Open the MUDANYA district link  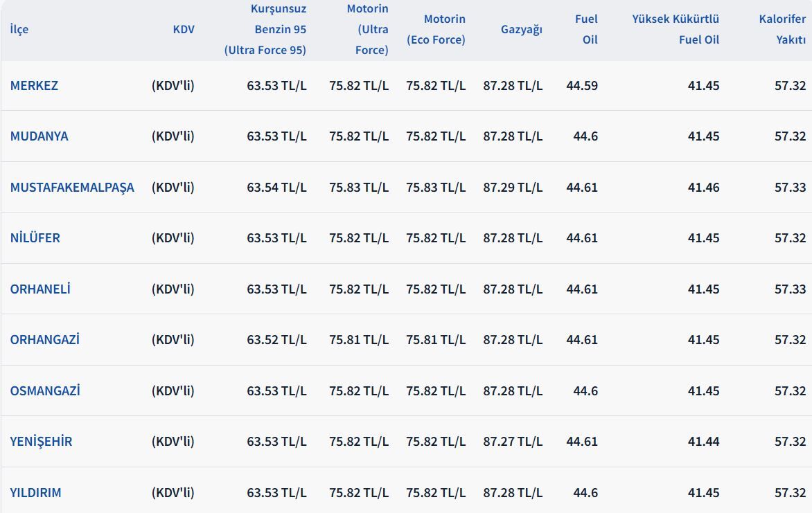pos(39,136)
